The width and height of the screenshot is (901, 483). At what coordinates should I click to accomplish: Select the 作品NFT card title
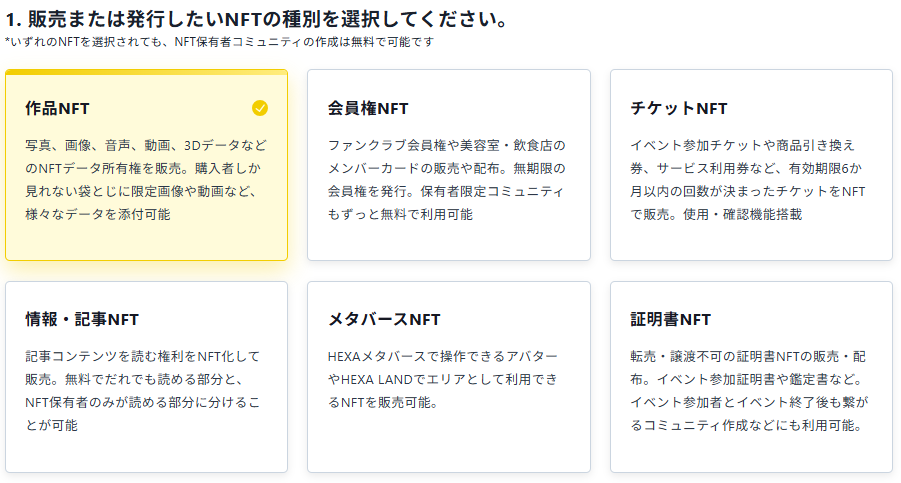(x=58, y=108)
